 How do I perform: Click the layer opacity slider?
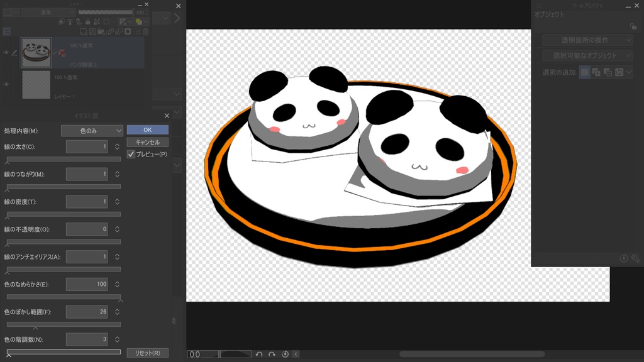(x=106, y=13)
